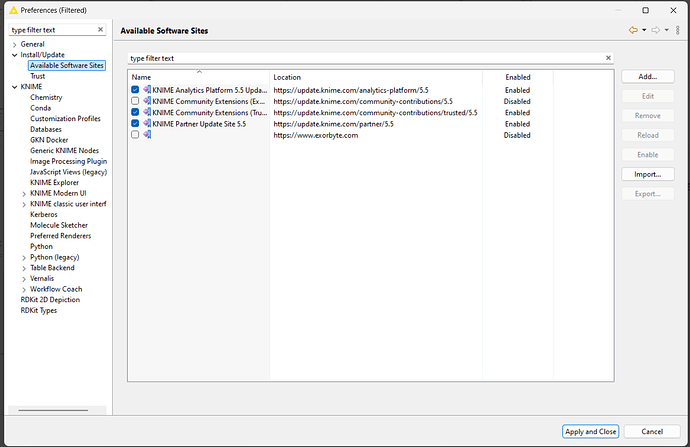Open Image Processing Plugin preferences
The width and height of the screenshot is (690, 447).
tap(68, 161)
